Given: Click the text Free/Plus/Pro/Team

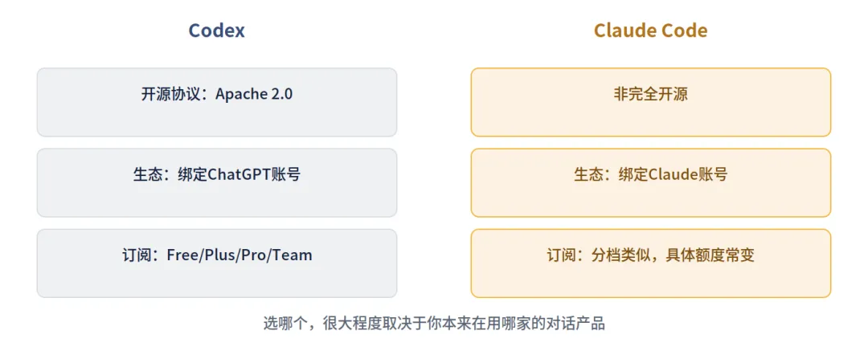Looking at the screenshot, I should pos(240,255).
